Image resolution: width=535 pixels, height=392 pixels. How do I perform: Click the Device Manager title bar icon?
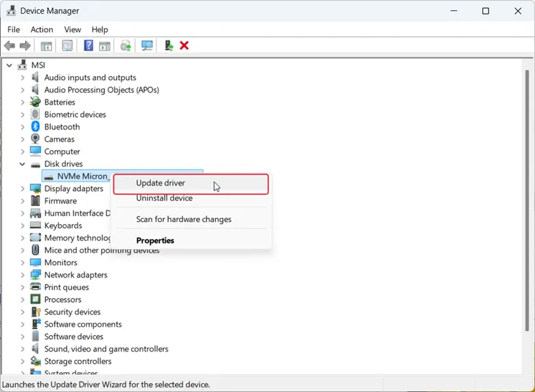tap(11, 10)
